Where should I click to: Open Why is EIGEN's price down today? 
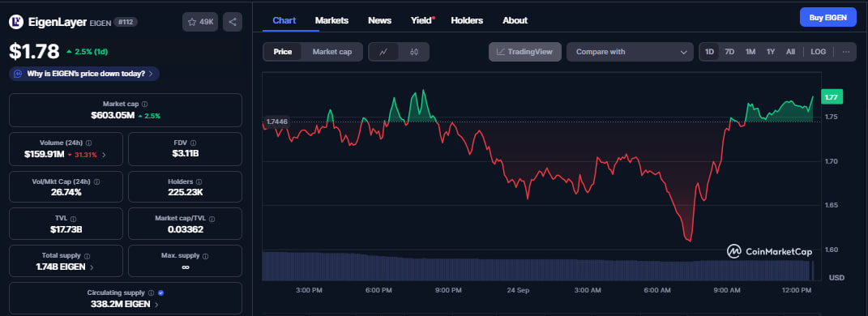[84, 74]
